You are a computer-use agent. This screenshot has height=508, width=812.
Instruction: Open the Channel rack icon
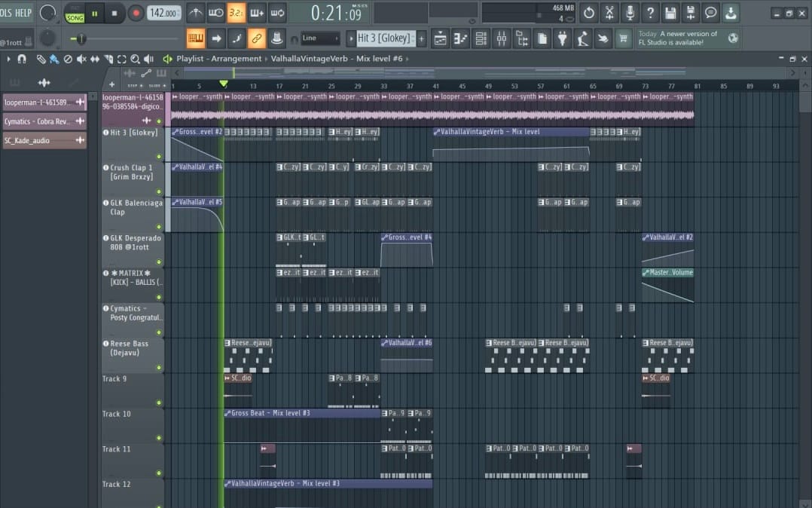tap(481, 38)
